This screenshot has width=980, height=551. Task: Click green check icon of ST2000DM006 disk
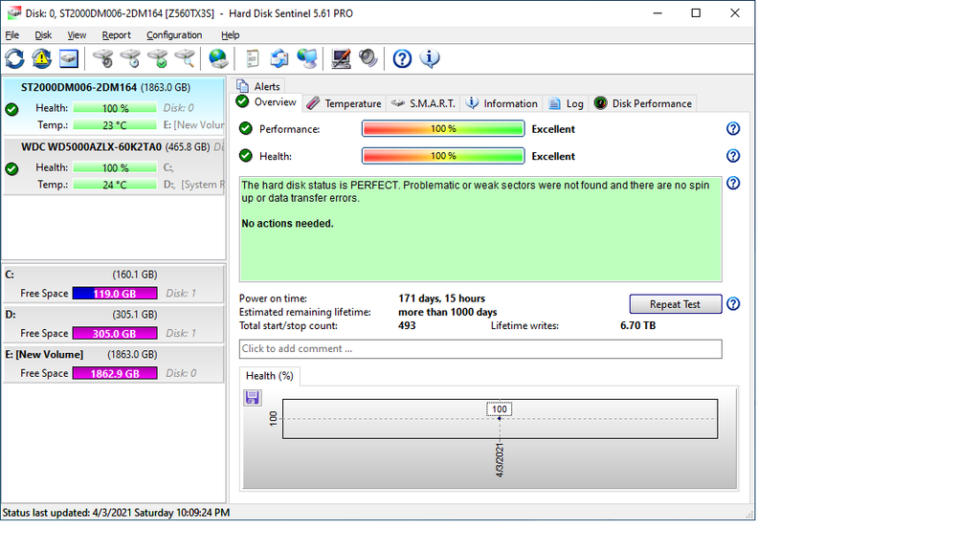tap(11, 110)
